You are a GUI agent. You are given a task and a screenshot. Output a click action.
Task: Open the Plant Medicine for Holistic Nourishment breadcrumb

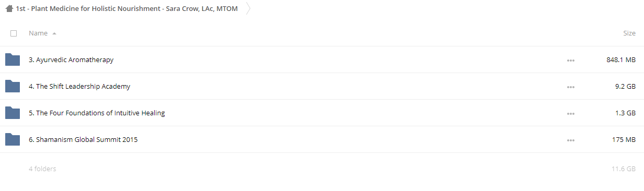pos(127,9)
